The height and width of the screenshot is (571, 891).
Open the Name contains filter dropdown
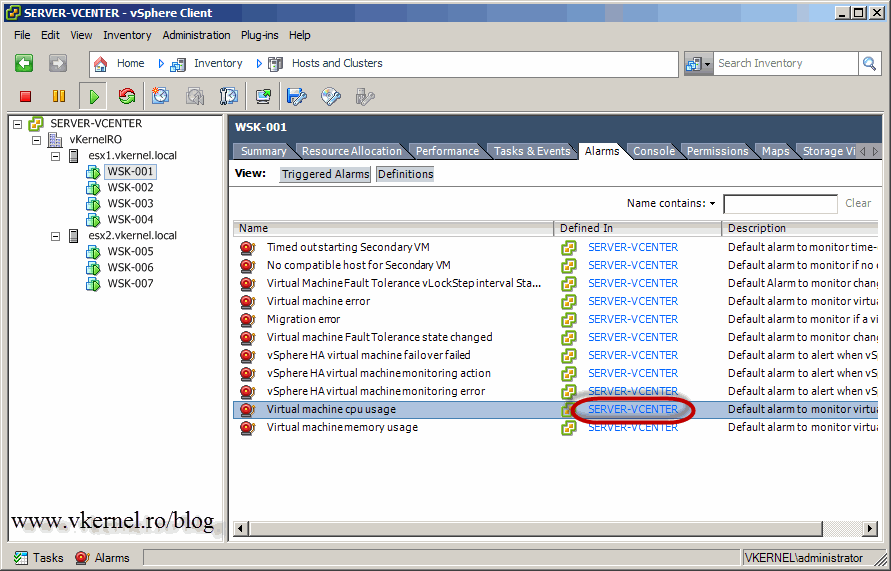point(713,203)
